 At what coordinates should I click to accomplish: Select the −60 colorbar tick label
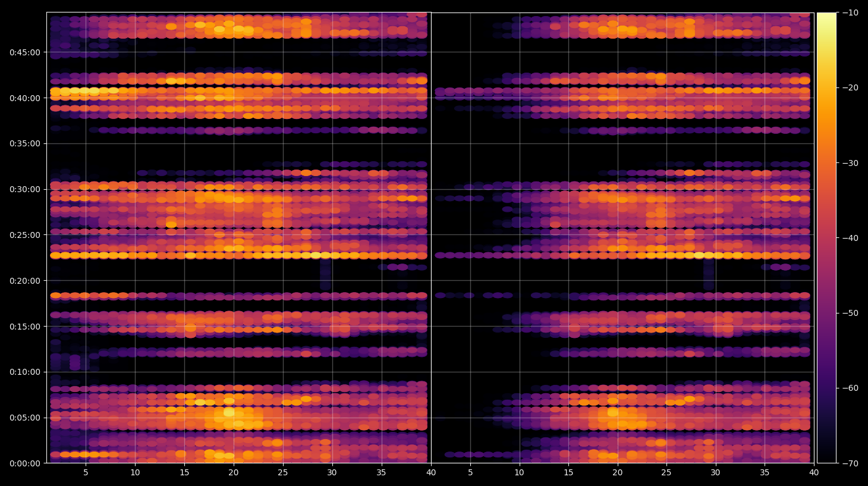point(850,388)
